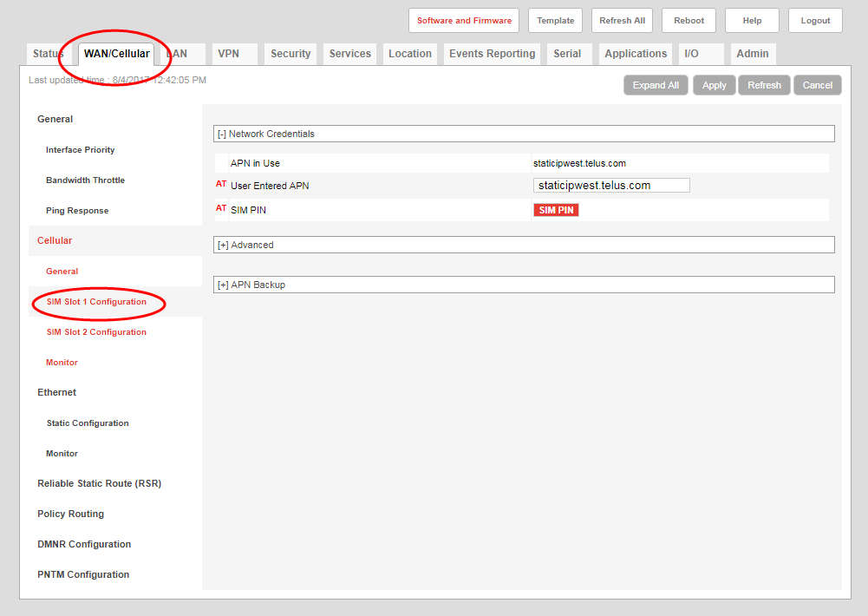868x616 pixels.
Task: Select Interface Priority in the sidebar
Action: pyautogui.click(x=81, y=150)
